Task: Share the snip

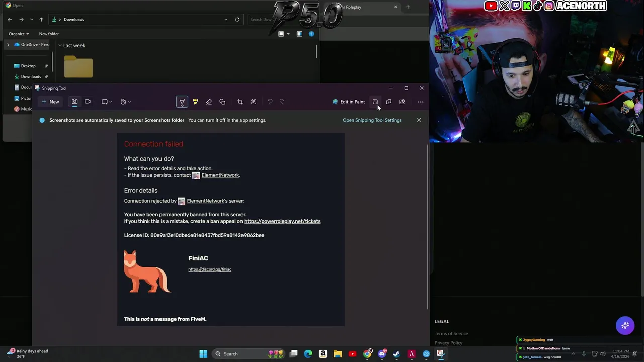Action: 402,102
